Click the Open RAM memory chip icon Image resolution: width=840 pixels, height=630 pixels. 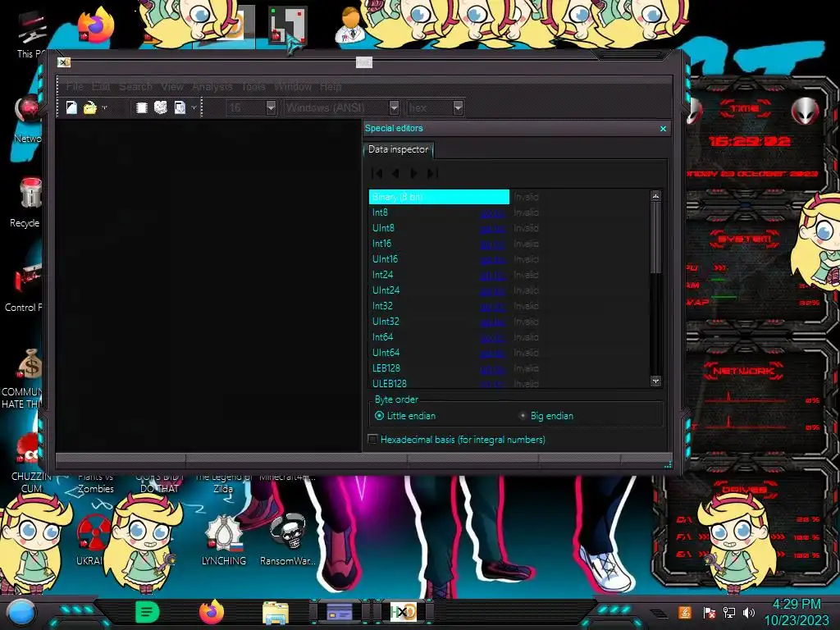point(141,107)
